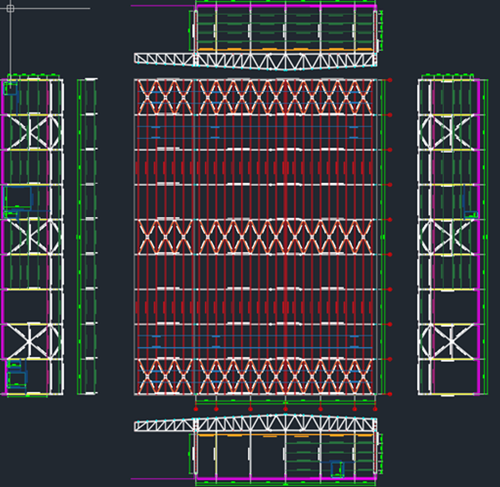
Task: Select the thick blue horizontal line near plan bottom
Action: click(255, 348)
